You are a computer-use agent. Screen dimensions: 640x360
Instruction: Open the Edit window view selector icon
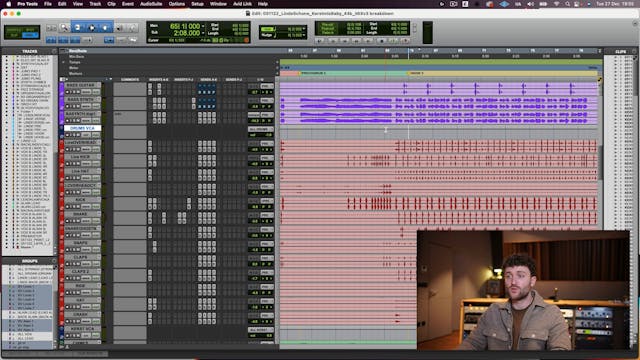62,79
